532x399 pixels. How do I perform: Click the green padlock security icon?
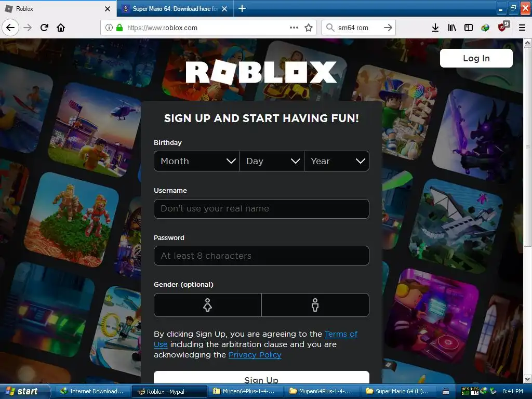click(x=119, y=28)
